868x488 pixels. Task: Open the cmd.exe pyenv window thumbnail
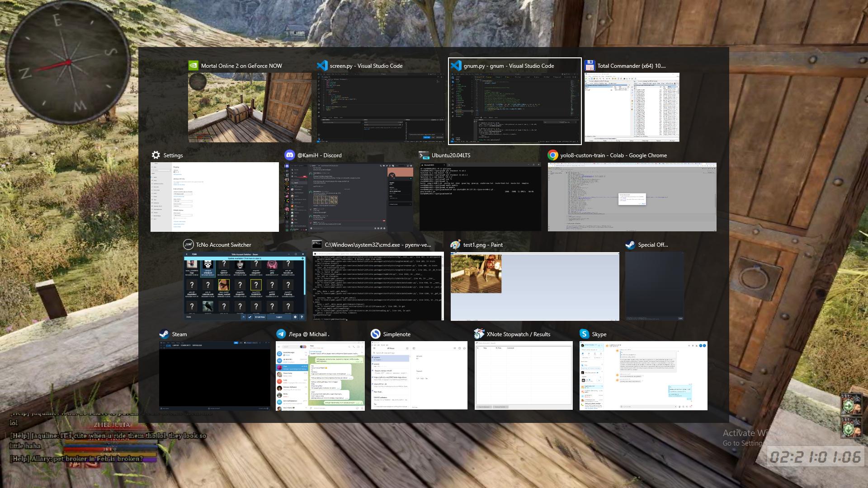click(378, 286)
